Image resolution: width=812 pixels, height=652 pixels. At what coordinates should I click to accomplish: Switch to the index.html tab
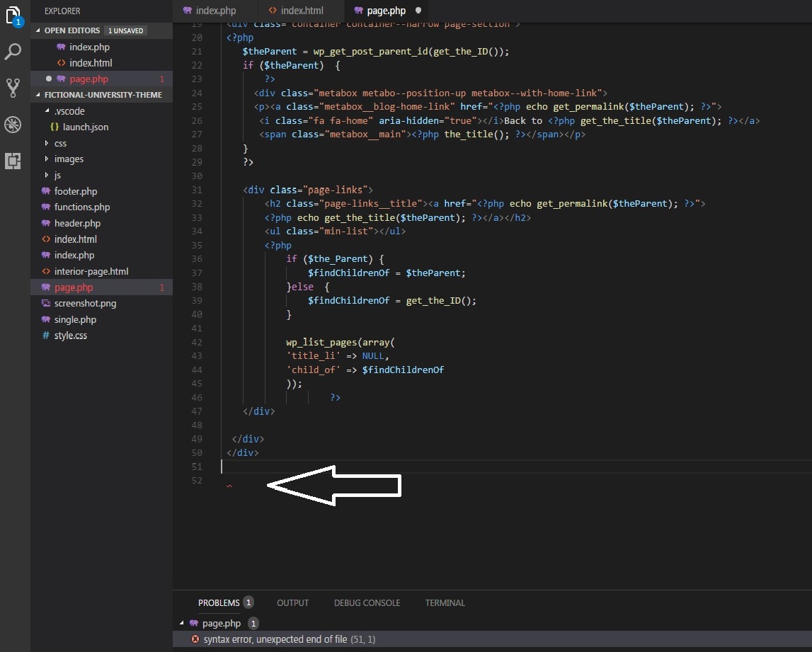coord(304,11)
